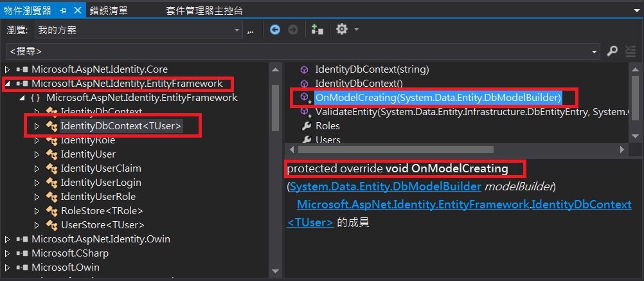Image resolution: width=644 pixels, height=281 pixels.
Task: Expand the Microsoft.AspNet.Identity.Owin assembly
Action: (x=7, y=239)
